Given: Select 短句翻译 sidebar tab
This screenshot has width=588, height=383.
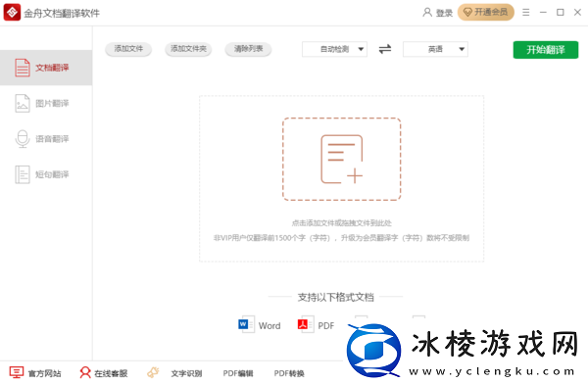Looking at the screenshot, I should pyautogui.click(x=46, y=174).
